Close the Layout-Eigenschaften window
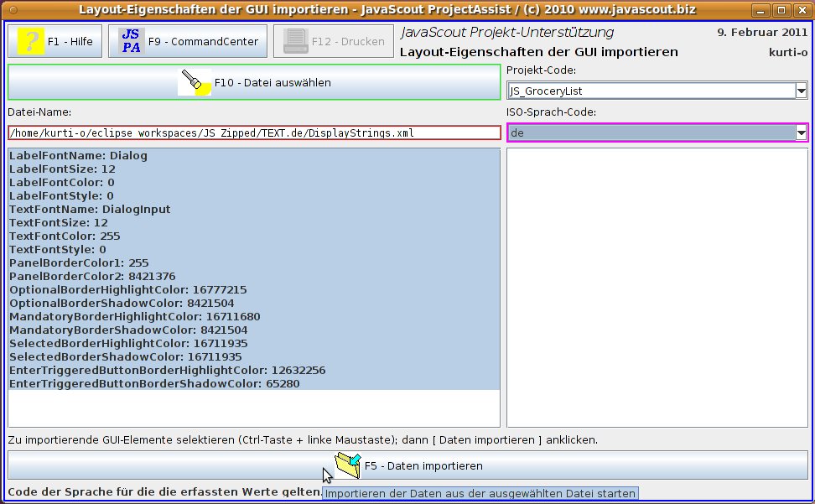The image size is (815, 504). (800, 10)
